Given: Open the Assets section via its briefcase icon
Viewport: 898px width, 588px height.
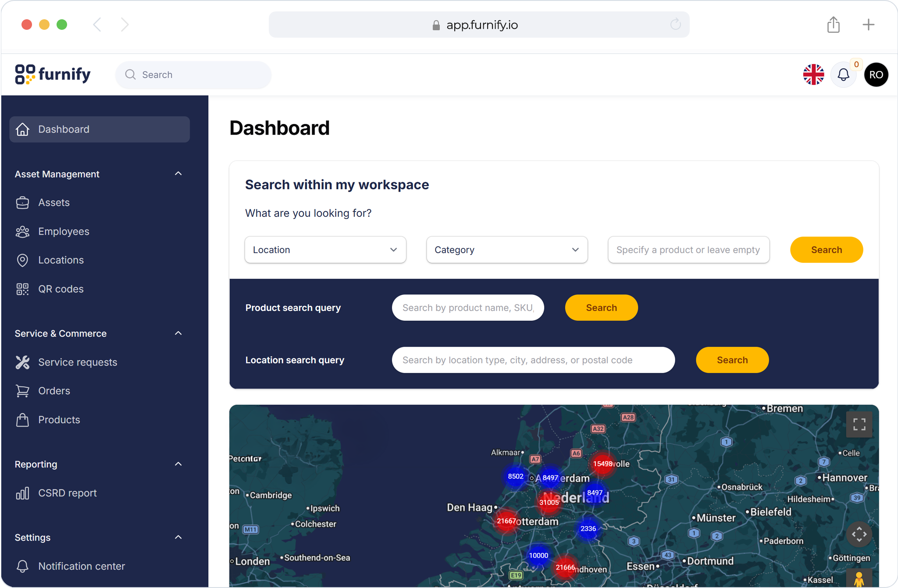Looking at the screenshot, I should pos(22,202).
